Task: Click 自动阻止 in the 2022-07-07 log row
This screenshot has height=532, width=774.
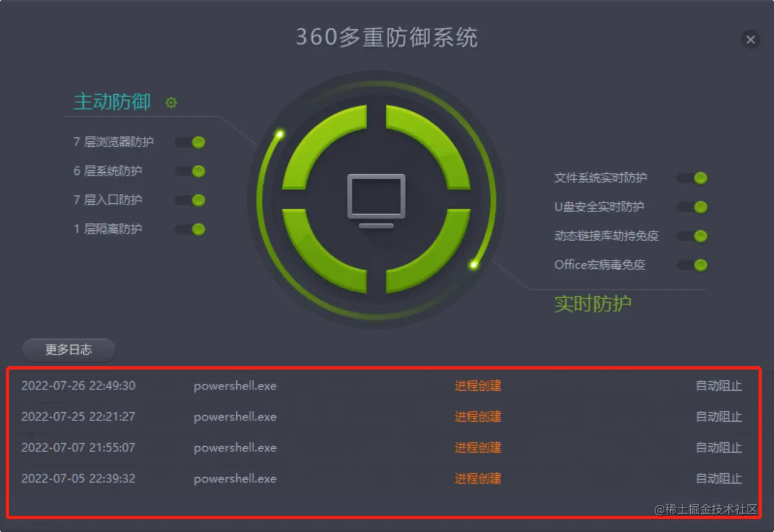Action: tap(719, 448)
